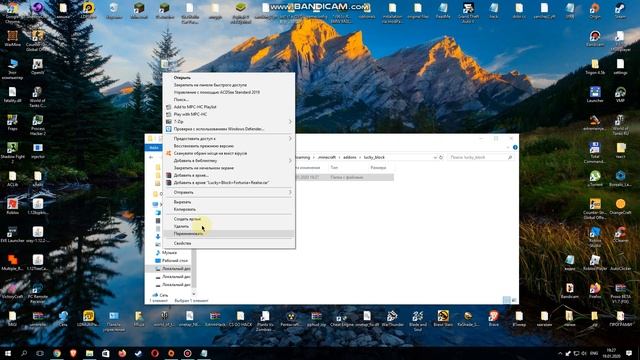Click the refresh button beside address bar
The height and width of the screenshot is (360, 640).
tap(441, 157)
